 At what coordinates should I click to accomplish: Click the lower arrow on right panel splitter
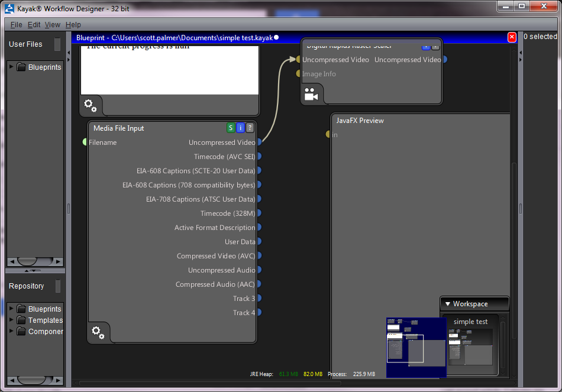(x=521, y=60)
